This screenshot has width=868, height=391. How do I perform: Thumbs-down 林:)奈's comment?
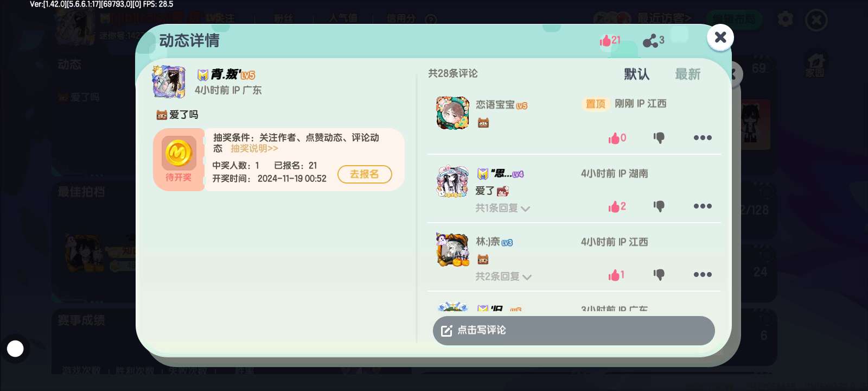[659, 275]
